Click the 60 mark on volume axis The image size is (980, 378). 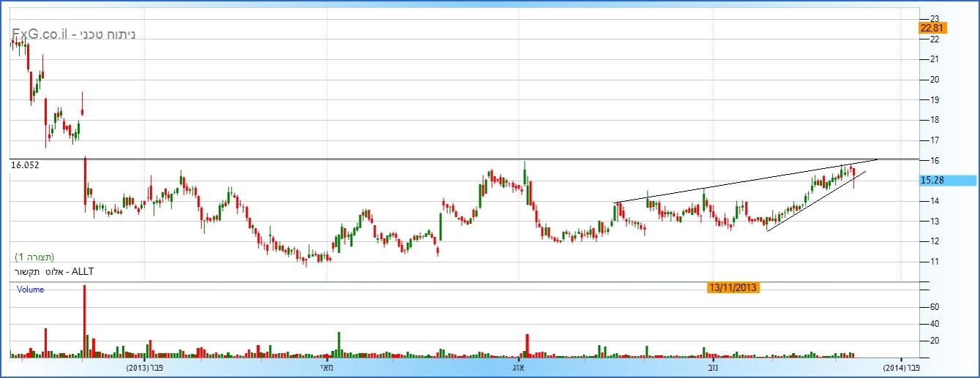pos(934,307)
